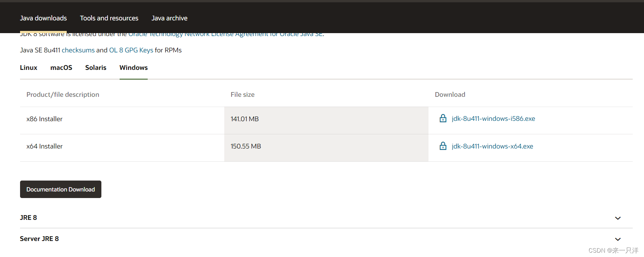The image size is (644, 257).
Task: Download jdk-8u411-windows-x64.exe
Action: 492,146
